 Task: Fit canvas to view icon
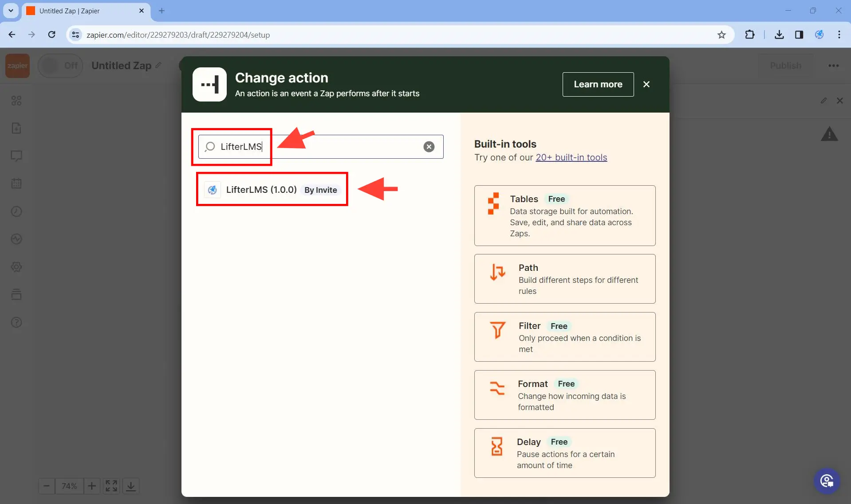[x=111, y=486]
